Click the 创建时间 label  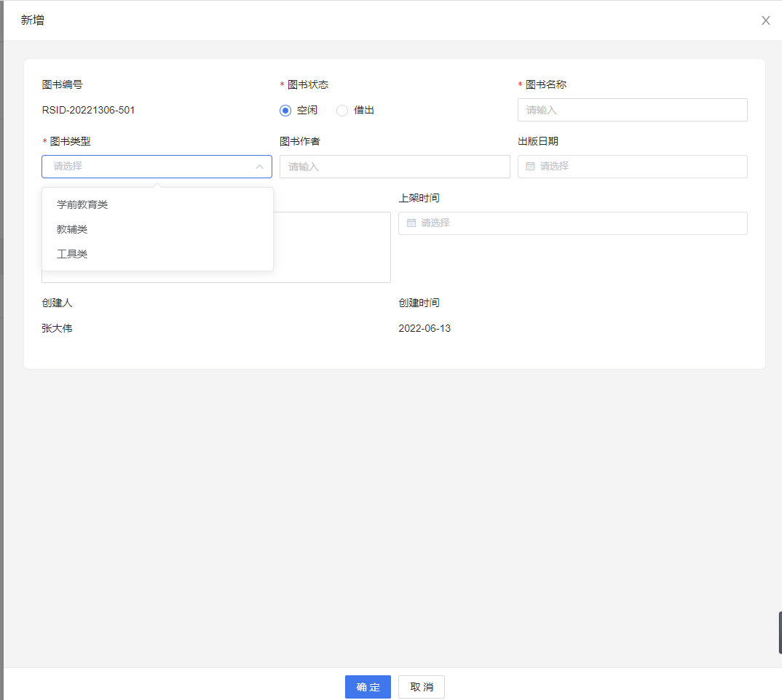point(419,303)
